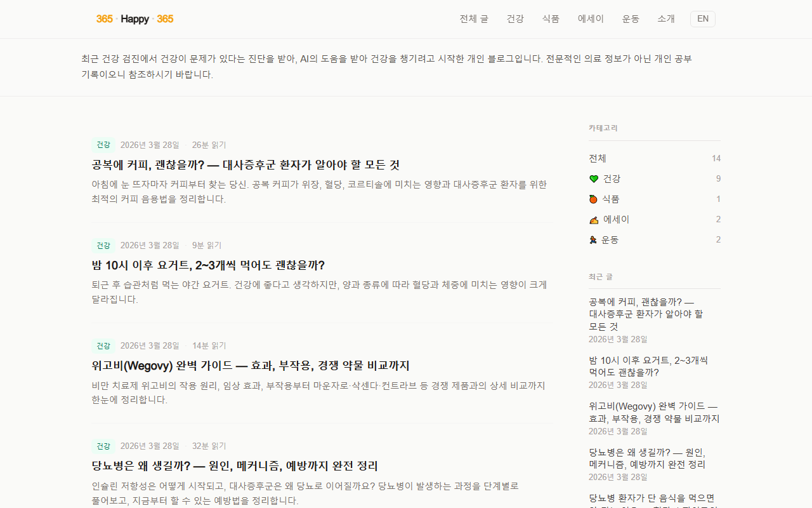Click the blog intro text starting '최근 건강 검진에서'
Screen dimensions: 812x508
386,67
